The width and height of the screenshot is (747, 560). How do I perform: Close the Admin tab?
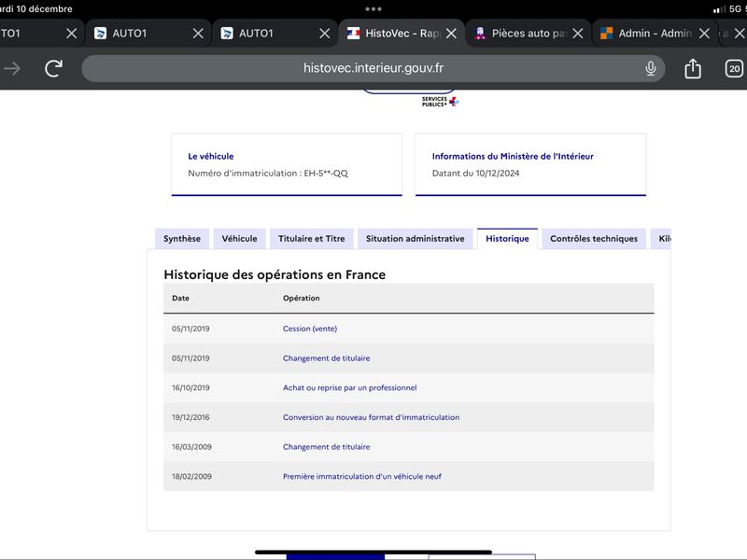coord(704,34)
